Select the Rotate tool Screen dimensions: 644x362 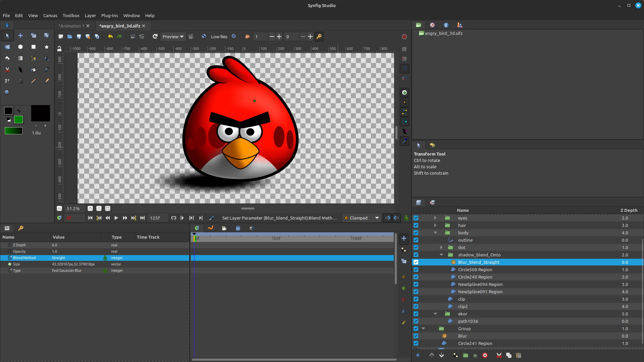point(47,36)
